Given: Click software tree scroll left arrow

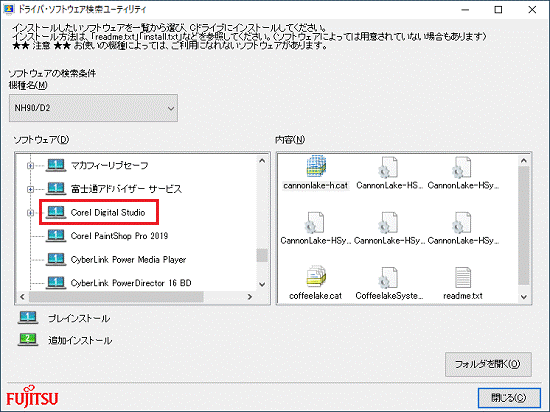Looking at the screenshot, I should (x=22, y=297).
